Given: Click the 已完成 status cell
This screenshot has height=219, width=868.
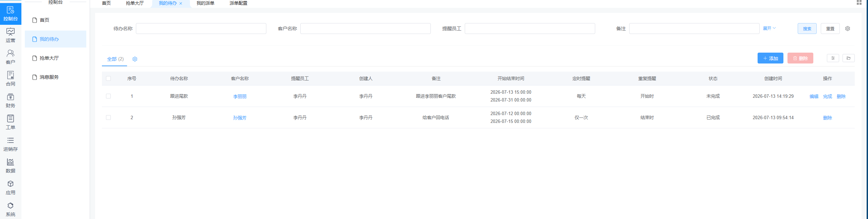Looking at the screenshot, I should coord(713,117).
